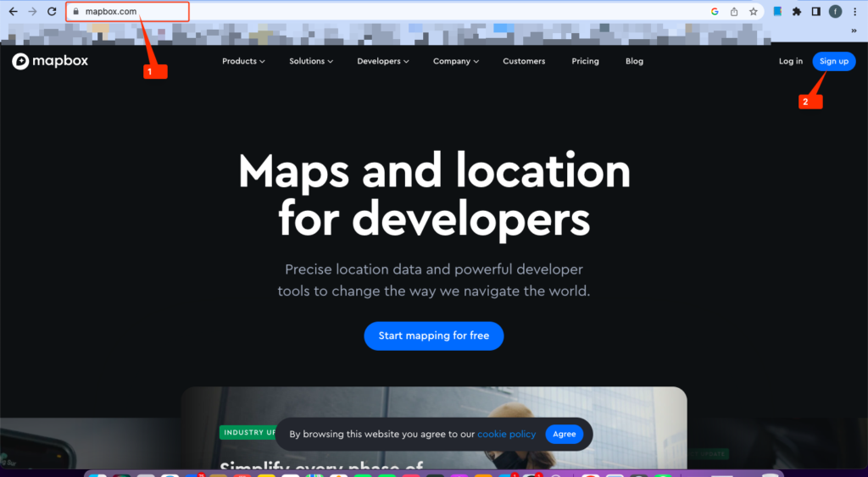The width and height of the screenshot is (868, 477).
Task: Expand the Solutions dropdown
Action: (x=311, y=61)
